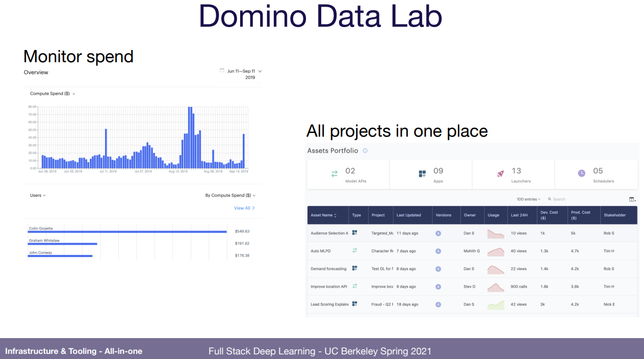The image size is (644, 359).
Task: Click the app type icon in Audience Selection row
Action: pos(354,233)
